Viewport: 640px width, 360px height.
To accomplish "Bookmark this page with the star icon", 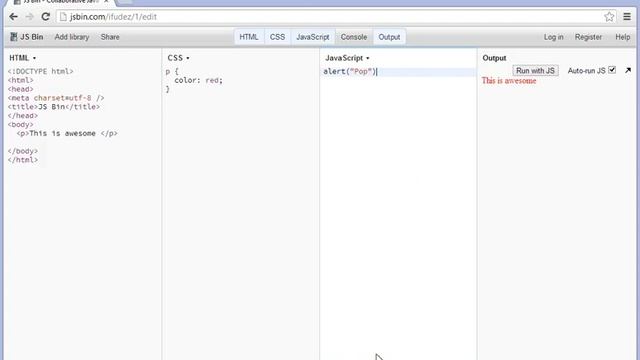I will (x=609, y=17).
